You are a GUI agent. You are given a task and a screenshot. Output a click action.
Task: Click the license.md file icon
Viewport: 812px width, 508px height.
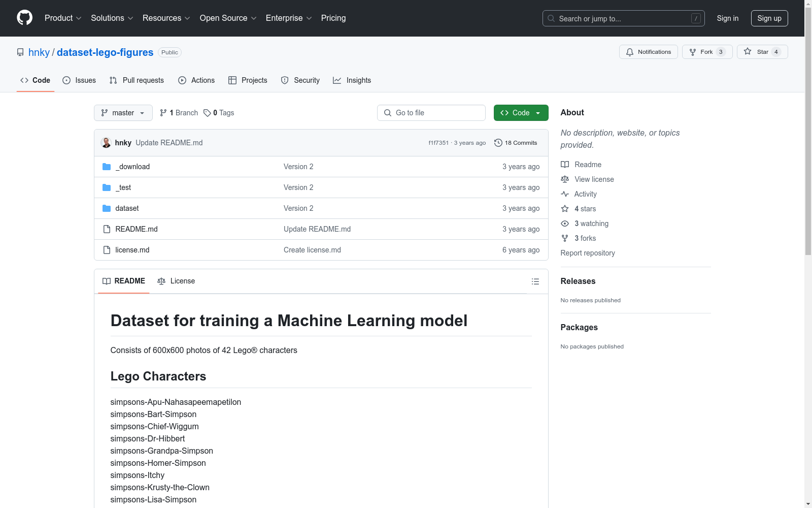[107, 250]
